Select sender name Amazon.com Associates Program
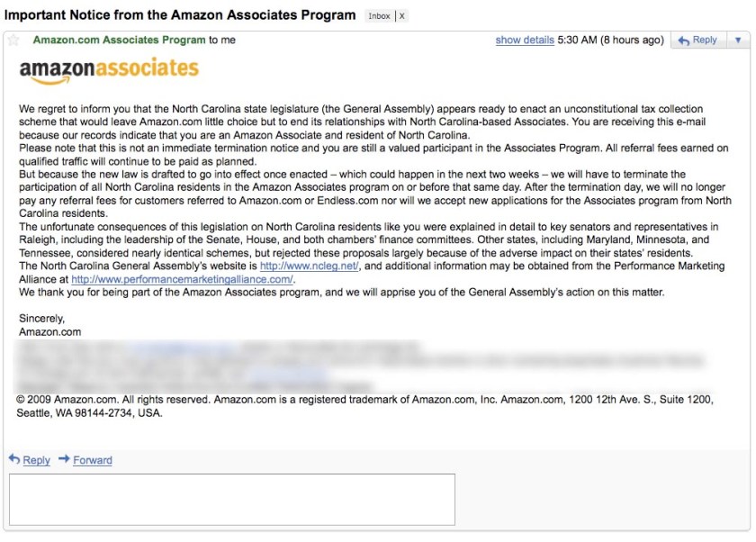The width and height of the screenshot is (756, 542). (119, 41)
